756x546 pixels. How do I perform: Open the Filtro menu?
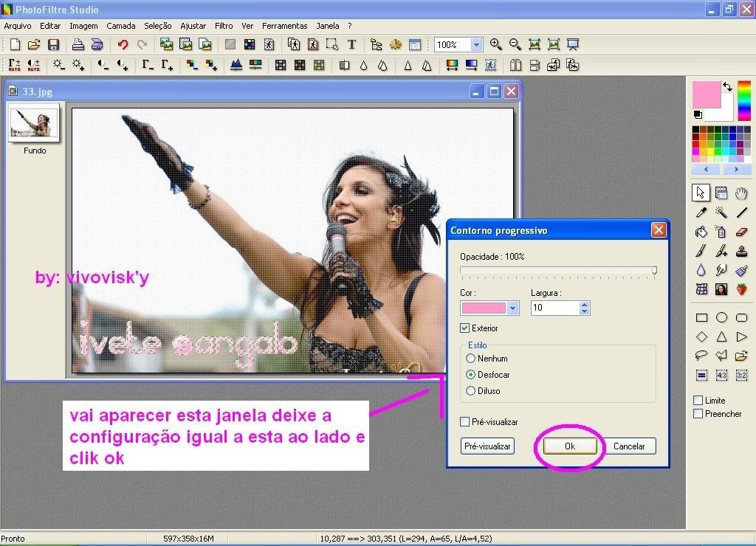pyautogui.click(x=224, y=26)
